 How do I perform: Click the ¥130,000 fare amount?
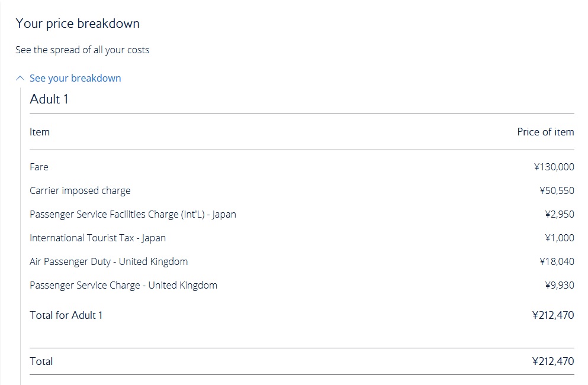554,167
